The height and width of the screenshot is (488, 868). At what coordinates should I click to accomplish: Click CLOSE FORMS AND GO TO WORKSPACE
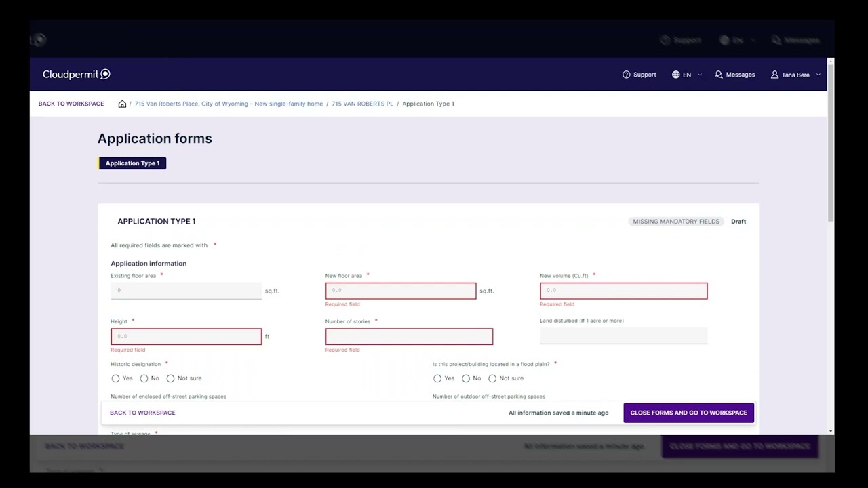688,413
